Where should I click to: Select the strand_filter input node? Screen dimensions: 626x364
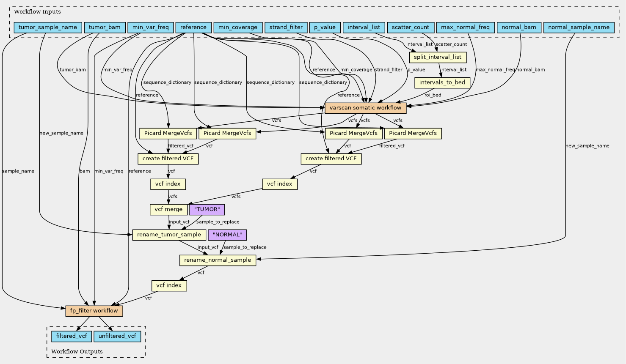tap(286, 27)
